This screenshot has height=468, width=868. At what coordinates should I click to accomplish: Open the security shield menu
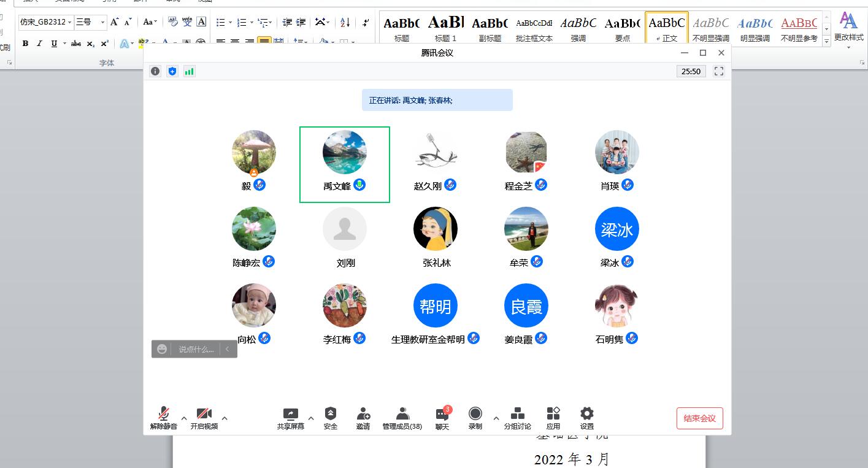coord(331,414)
